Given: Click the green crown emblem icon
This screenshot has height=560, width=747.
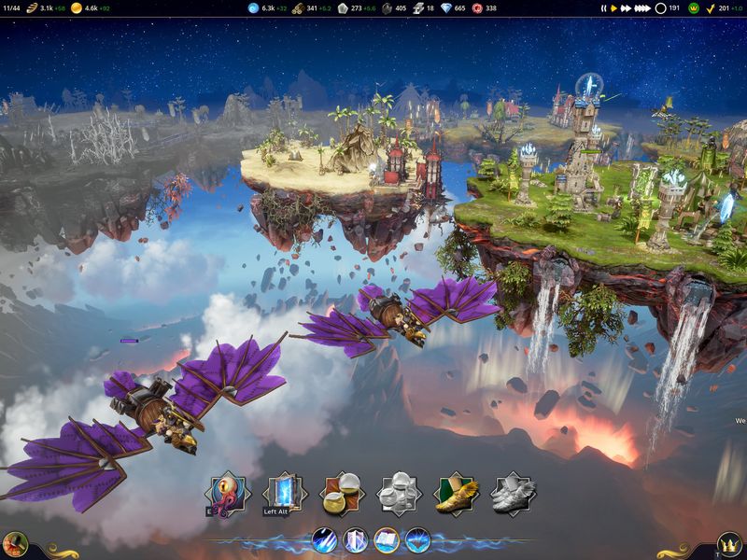Looking at the screenshot, I should tap(694, 8).
